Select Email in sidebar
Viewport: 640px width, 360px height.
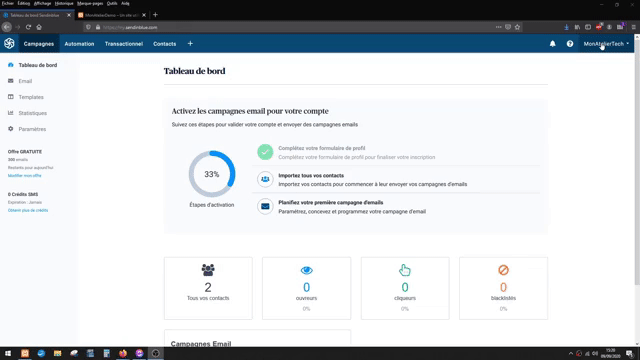(x=25, y=81)
